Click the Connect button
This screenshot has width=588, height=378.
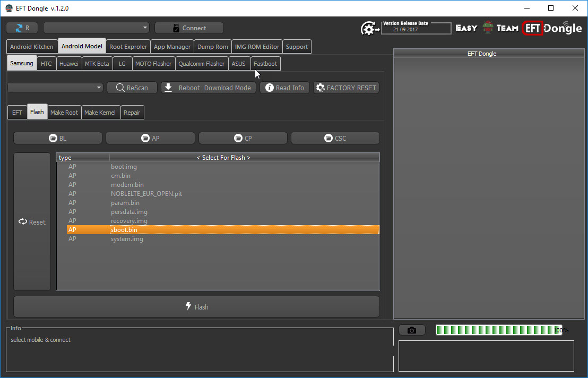click(x=189, y=28)
